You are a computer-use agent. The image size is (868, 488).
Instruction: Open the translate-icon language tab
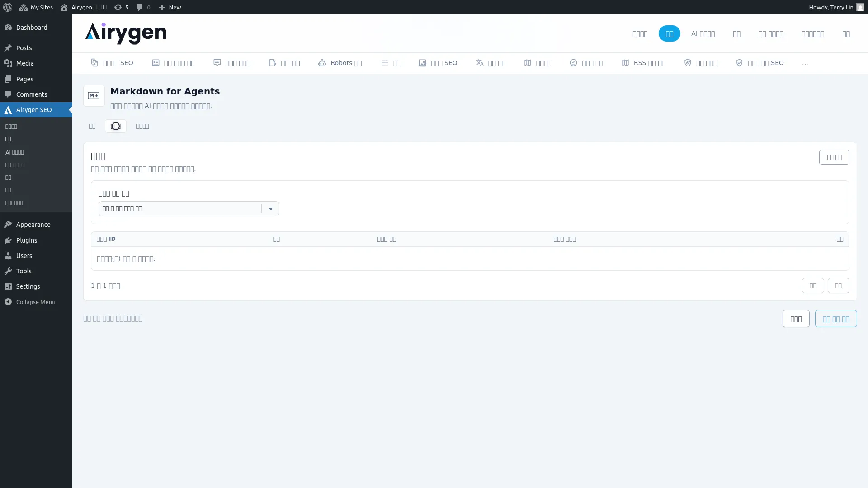[x=491, y=63]
